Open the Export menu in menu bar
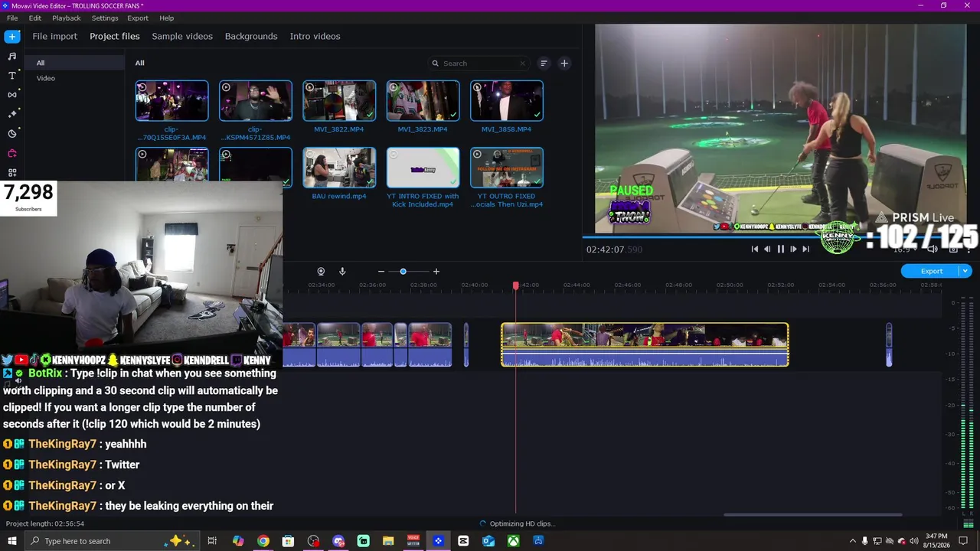 coord(138,18)
